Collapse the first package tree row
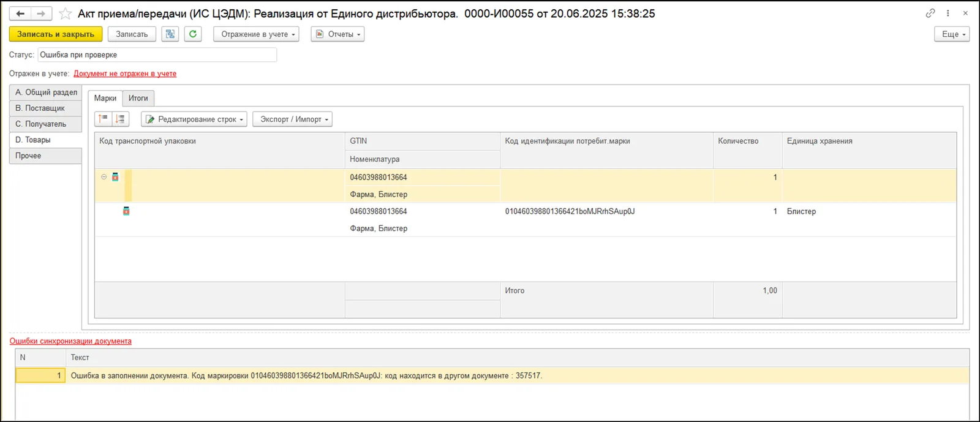 click(x=104, y=177)
